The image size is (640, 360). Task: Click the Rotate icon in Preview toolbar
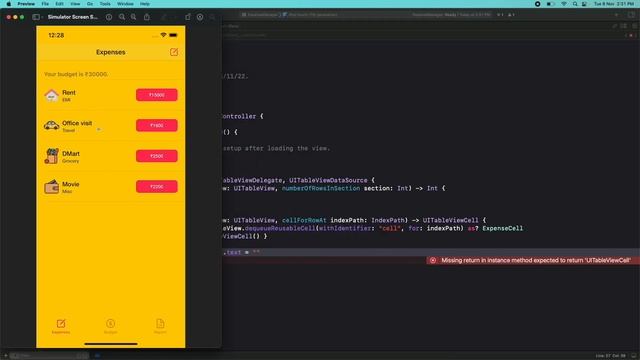188,17
